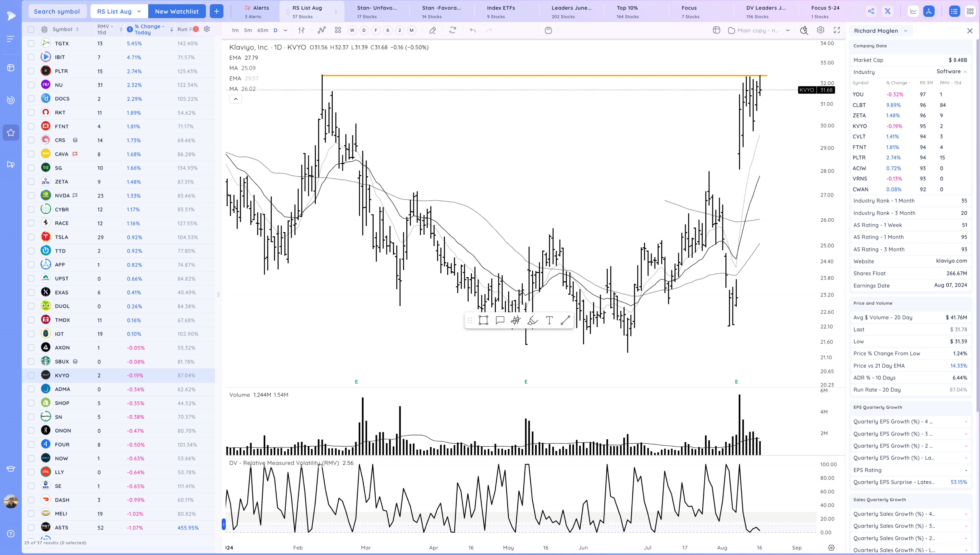
Task: Toggle the select-all checkbox in watchlist header
Action: pyautogui.click(x=31, y=29)
